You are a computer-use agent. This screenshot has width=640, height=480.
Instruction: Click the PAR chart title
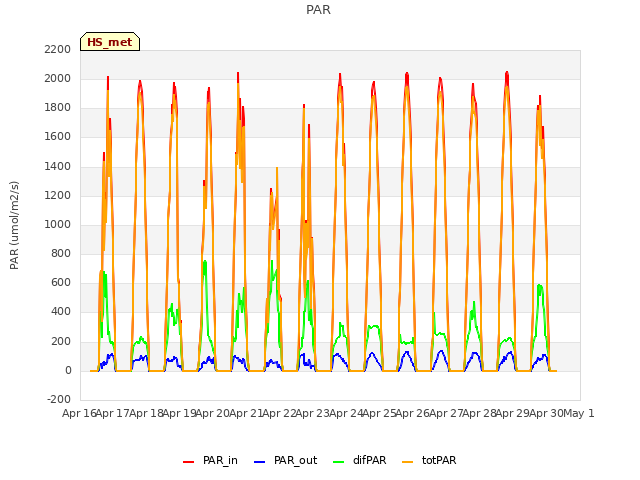pyautogui.click(x=318, y=9)
